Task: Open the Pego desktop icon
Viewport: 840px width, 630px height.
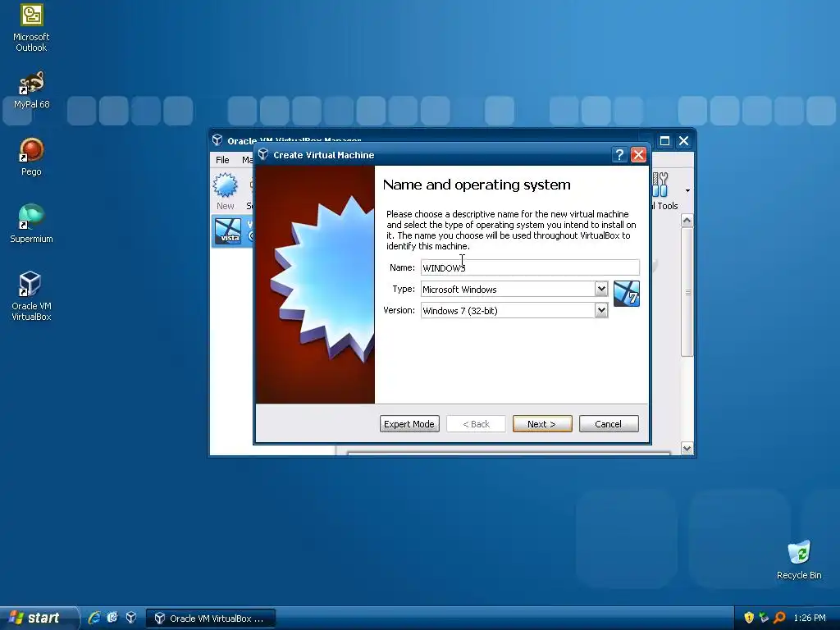Action: point(31,157)
